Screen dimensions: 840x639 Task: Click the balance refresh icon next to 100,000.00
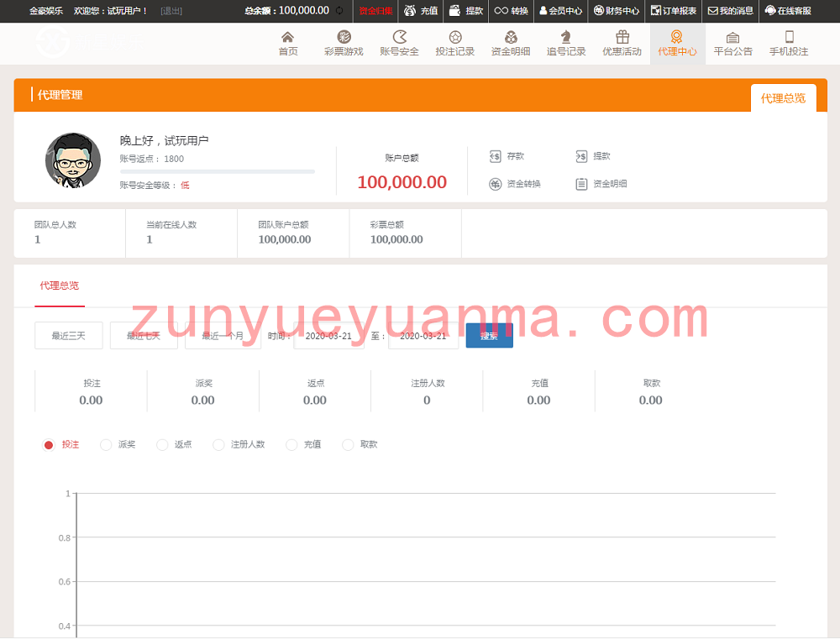tap(339, 11)
